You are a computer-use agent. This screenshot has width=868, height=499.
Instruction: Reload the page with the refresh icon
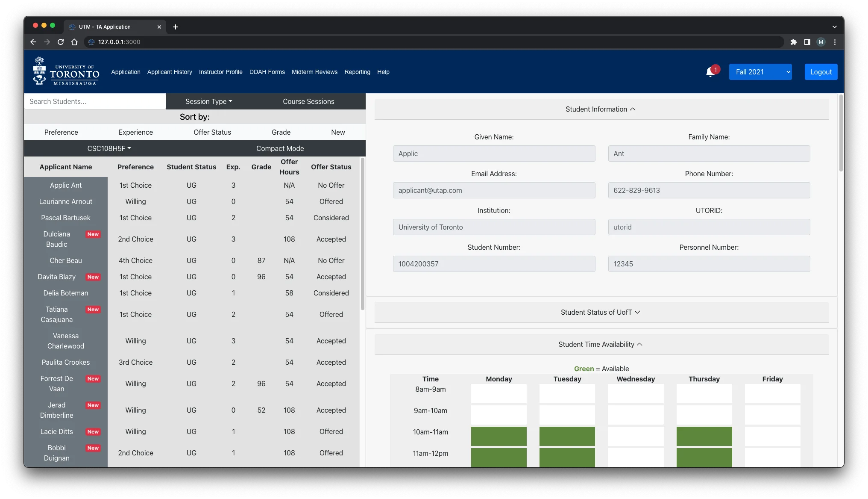click(x=61, y=42)
